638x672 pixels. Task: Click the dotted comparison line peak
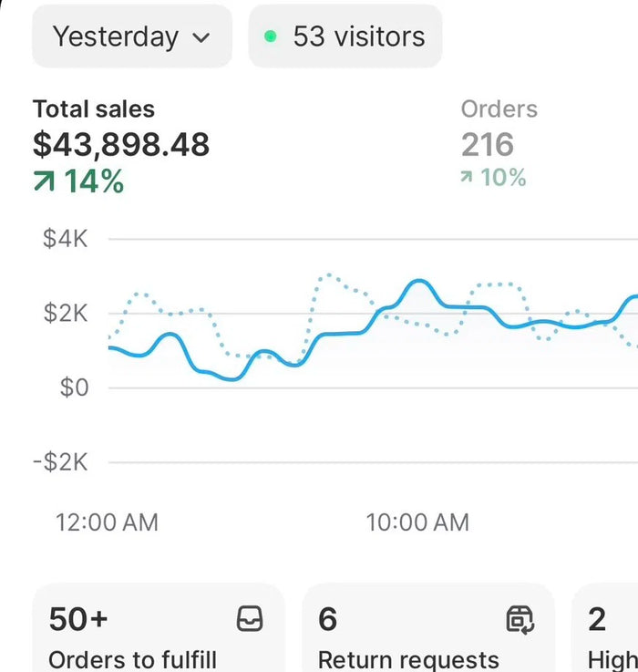329,274
